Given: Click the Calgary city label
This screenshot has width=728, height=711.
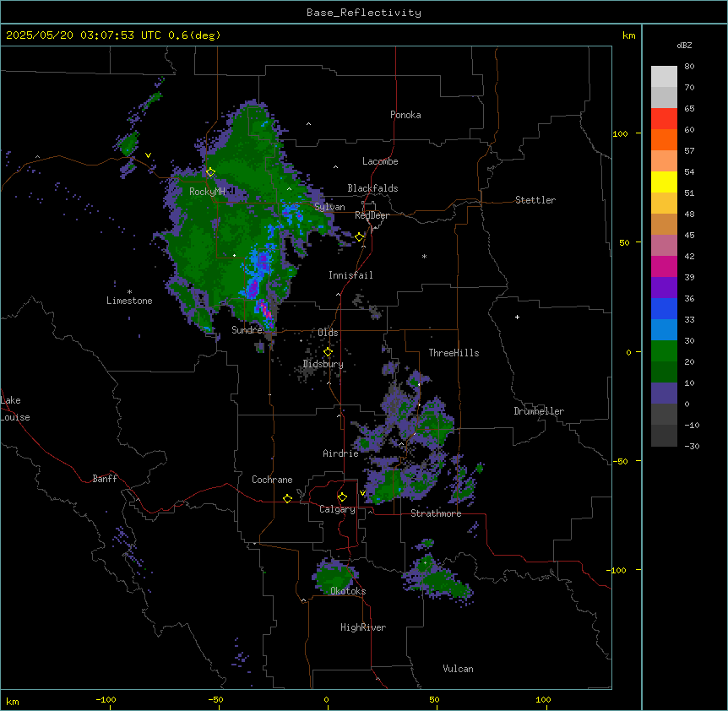Looking at the screenshot, I should click(337, 509).
